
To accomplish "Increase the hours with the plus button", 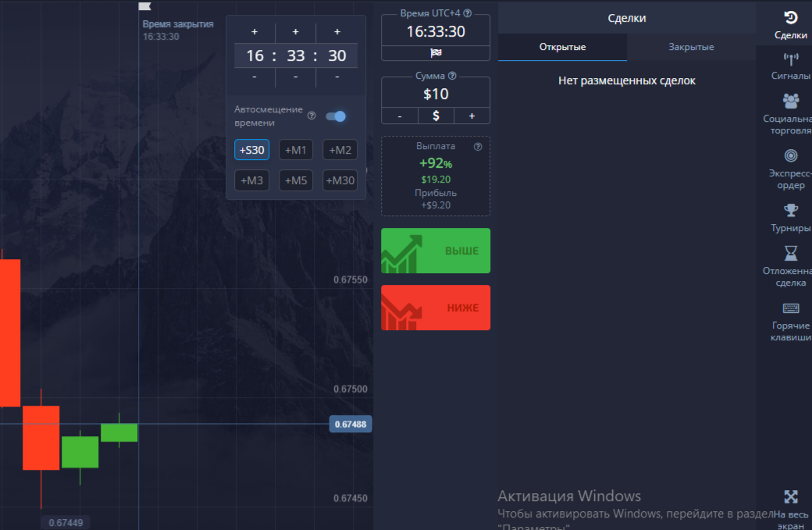I will (255, 32).
